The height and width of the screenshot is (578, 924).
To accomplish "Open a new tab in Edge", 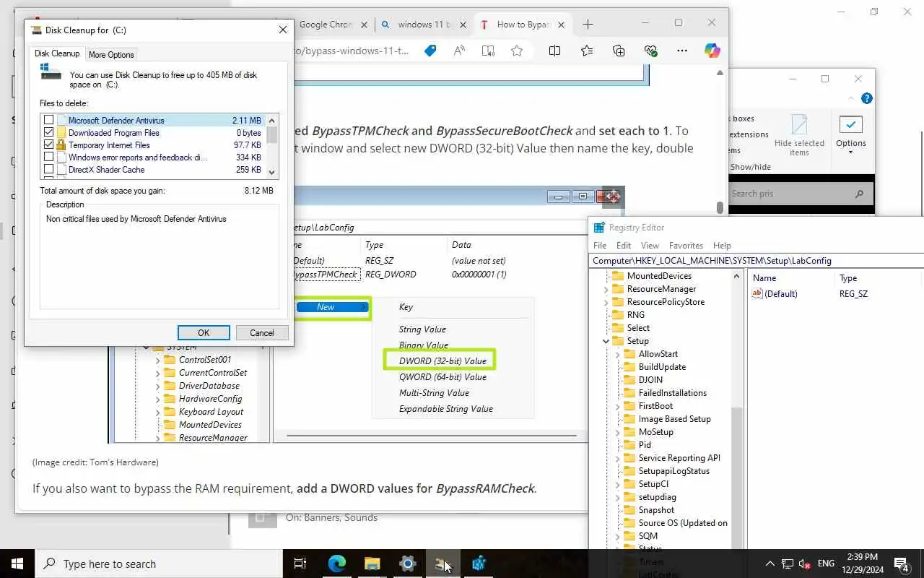I will 588,25.
